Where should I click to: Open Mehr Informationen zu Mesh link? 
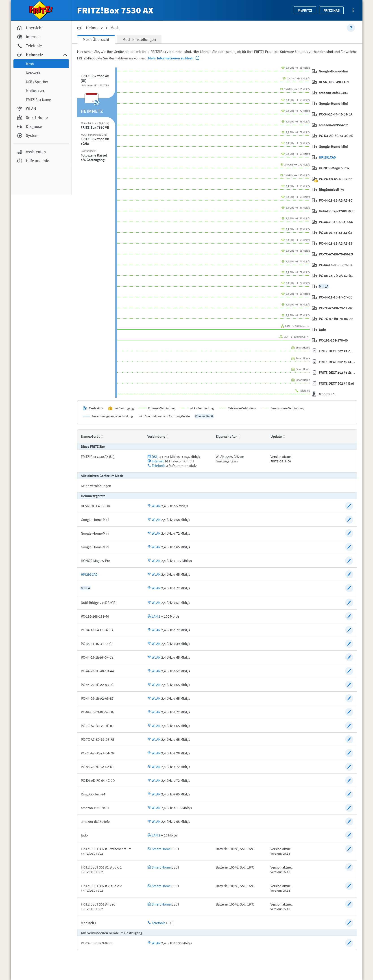174,58
